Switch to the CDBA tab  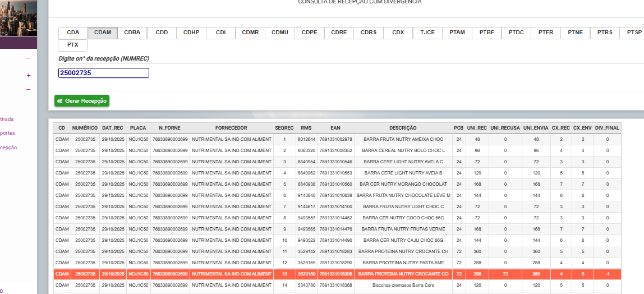click(x=132, y=33)
